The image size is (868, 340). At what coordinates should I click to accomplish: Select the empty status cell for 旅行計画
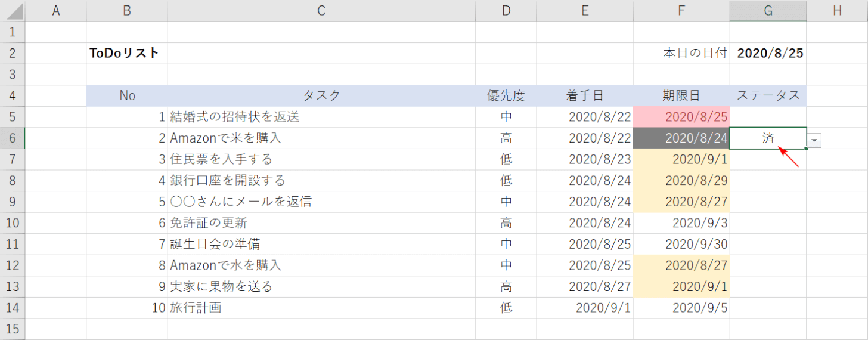[768, 308]
